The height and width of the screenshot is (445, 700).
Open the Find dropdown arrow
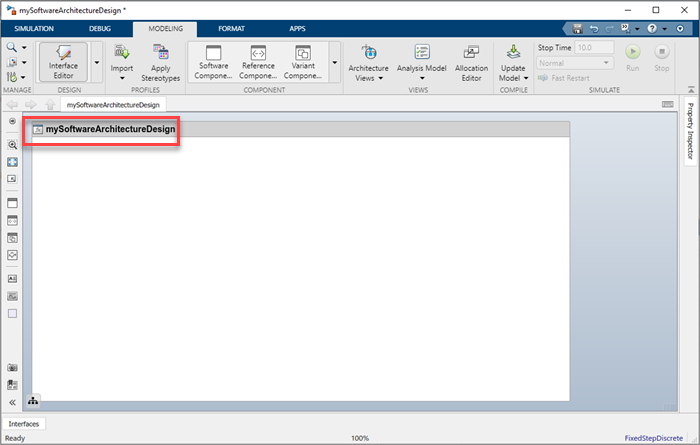[24, 47]
